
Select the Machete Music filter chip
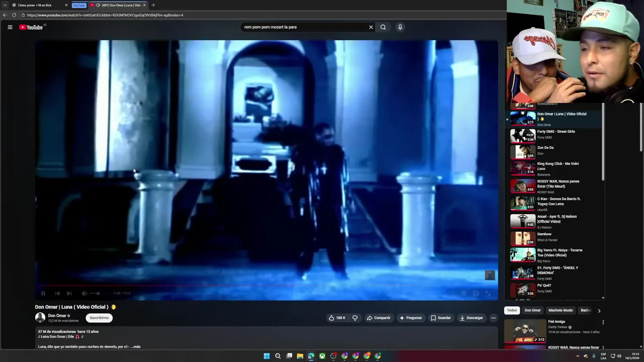pos(560,310)
